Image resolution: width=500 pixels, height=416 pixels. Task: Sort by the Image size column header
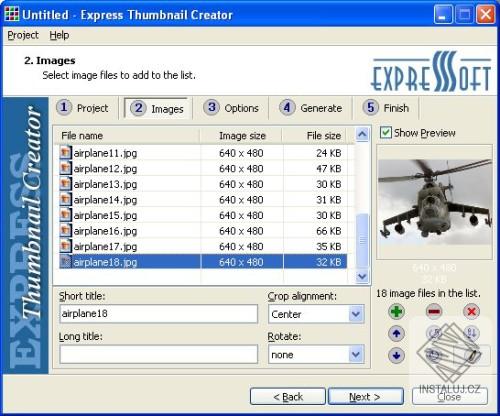pos(241,136)
